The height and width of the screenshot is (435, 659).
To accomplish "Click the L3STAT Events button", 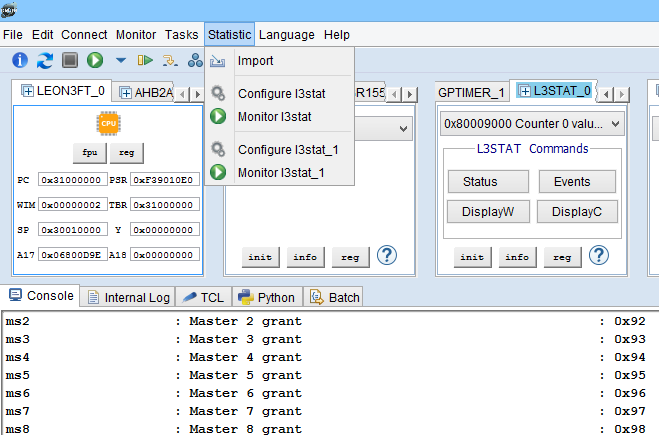I will tap(577, 182).
